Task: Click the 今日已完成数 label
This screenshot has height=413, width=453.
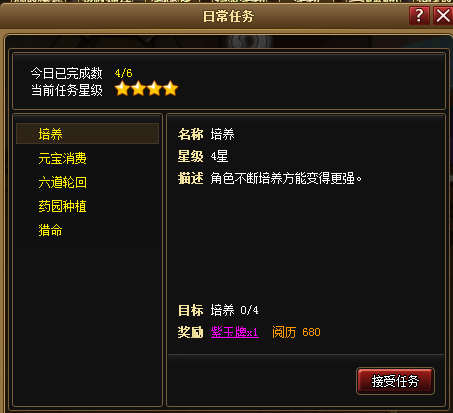Action: [x=67, y=73]
